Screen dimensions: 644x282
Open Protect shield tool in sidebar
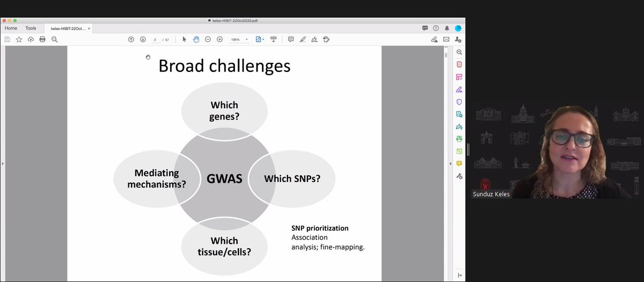(x=459, y=102)
